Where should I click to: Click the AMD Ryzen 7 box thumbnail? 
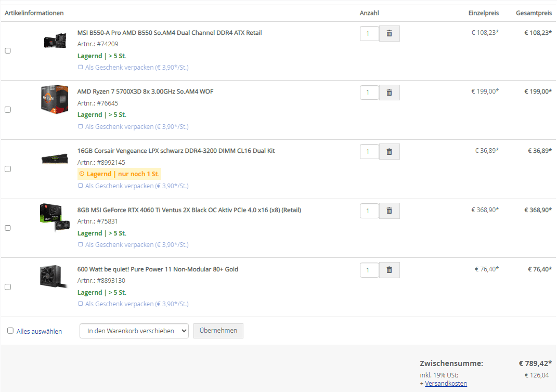55,99
